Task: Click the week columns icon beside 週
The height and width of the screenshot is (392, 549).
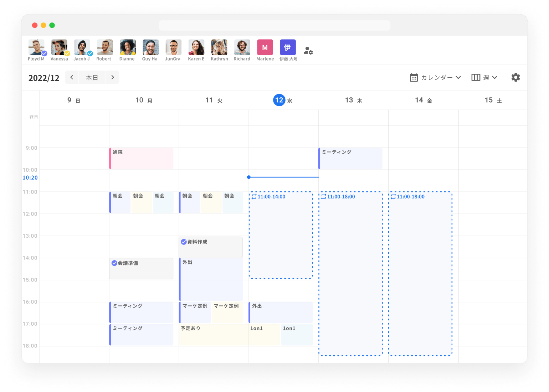Action: click(x=476, y=77)
